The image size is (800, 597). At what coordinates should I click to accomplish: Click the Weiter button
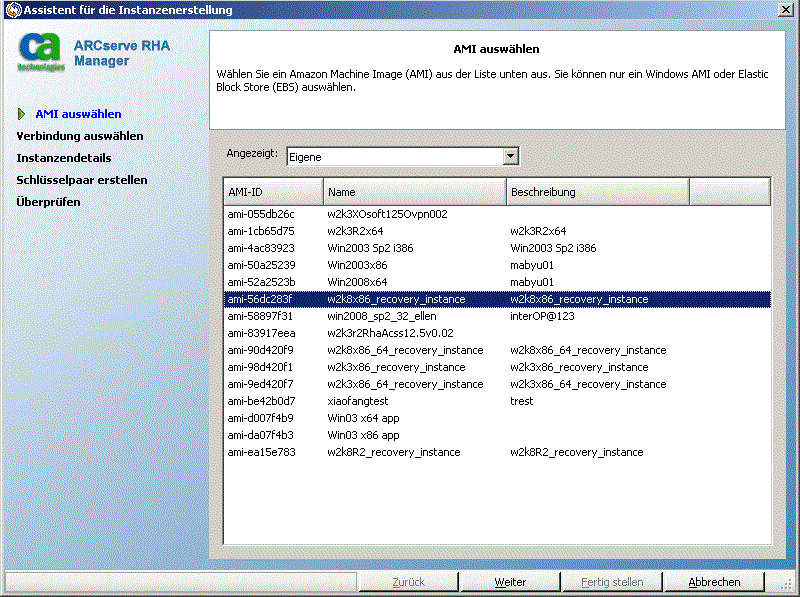click(x=510, y=582)
